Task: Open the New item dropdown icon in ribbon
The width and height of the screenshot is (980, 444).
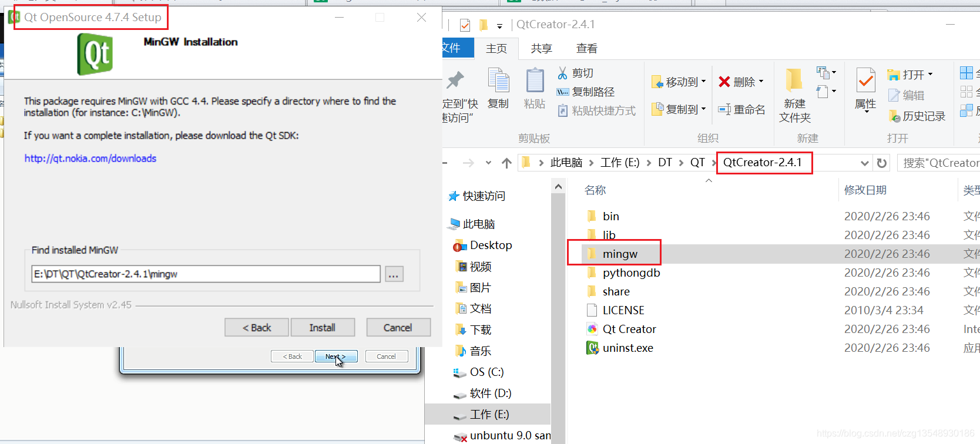Action: [x=826, y=73]
